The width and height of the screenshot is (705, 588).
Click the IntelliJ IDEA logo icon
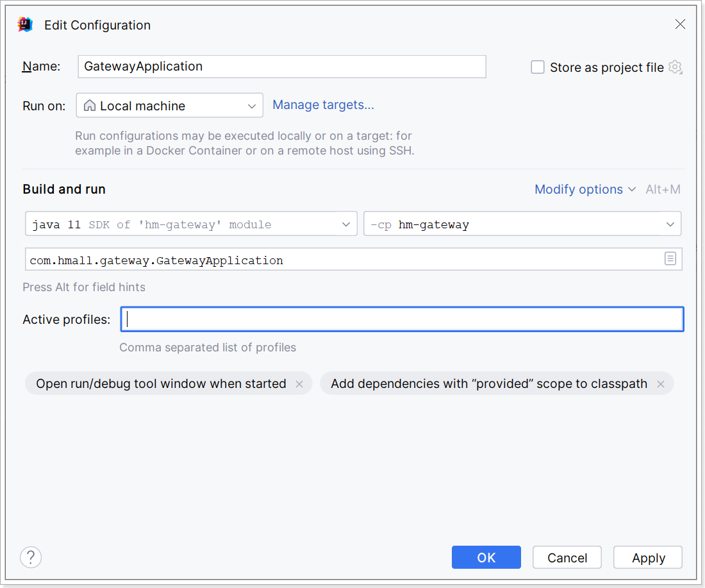click(x=25, y=25)
